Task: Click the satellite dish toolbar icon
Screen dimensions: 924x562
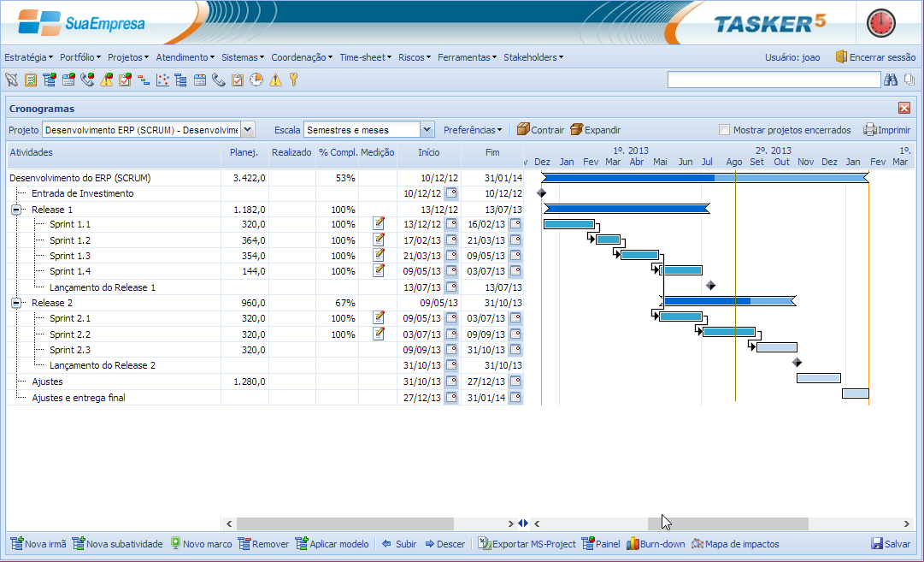Action: pos(12,80)
